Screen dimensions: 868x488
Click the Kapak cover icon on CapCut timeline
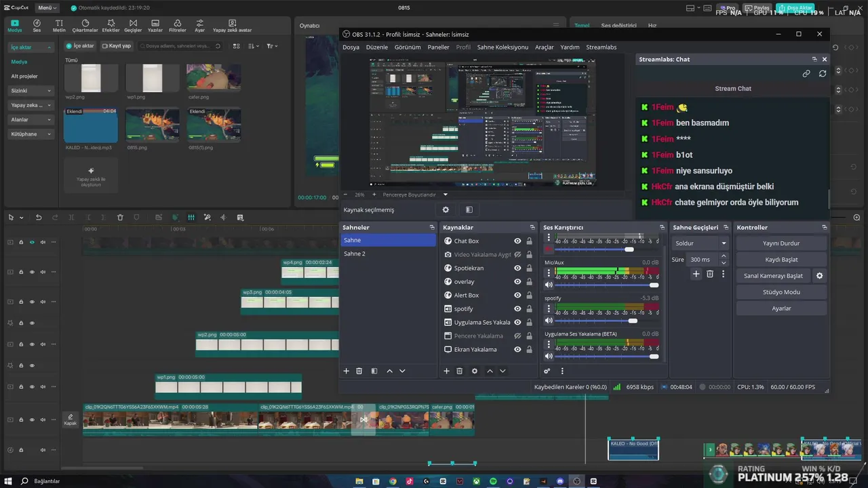(x=70, y=420)
